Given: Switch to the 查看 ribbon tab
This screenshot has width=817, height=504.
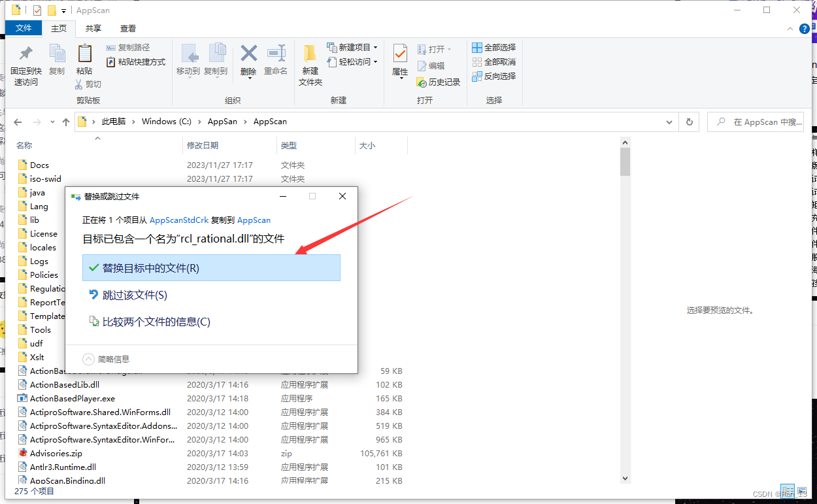Looking at the screenshot, I should coord(127,28).
